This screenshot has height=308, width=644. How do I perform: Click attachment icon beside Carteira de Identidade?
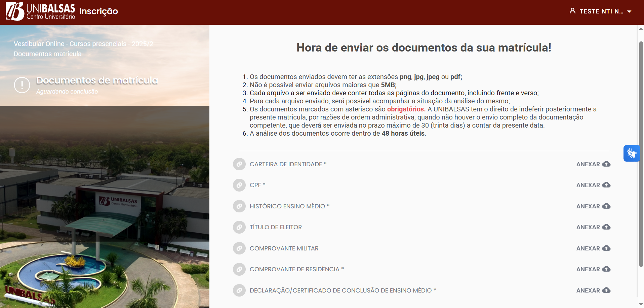[239, 164]
